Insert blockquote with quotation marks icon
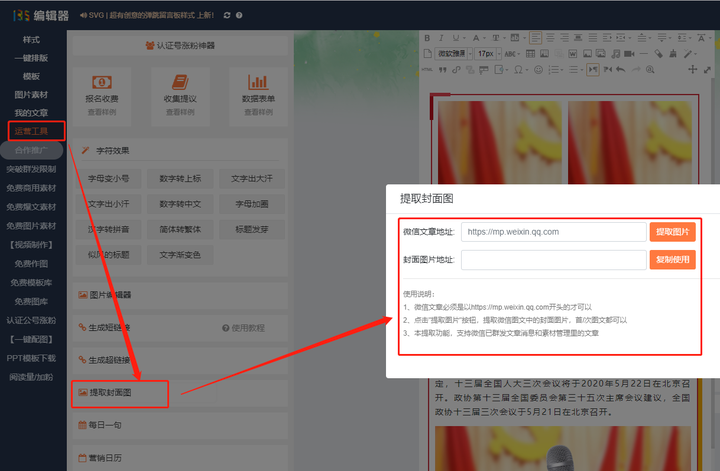Screen dimensions: 720x471 coord(443,70)
